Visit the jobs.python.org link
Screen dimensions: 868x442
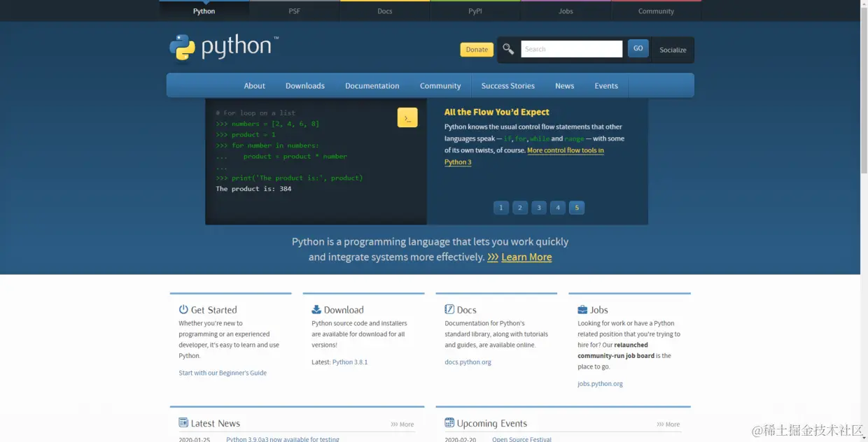[600, 384]
